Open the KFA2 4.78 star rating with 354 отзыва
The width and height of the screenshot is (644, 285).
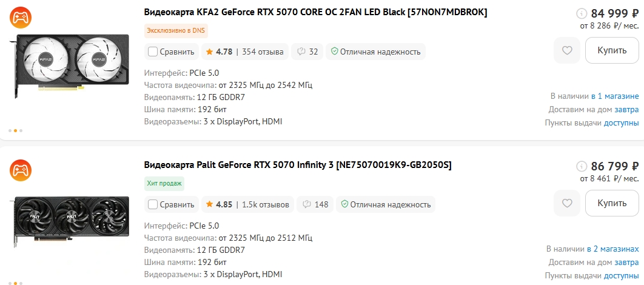pyautogui.click(x=245, y=52)
